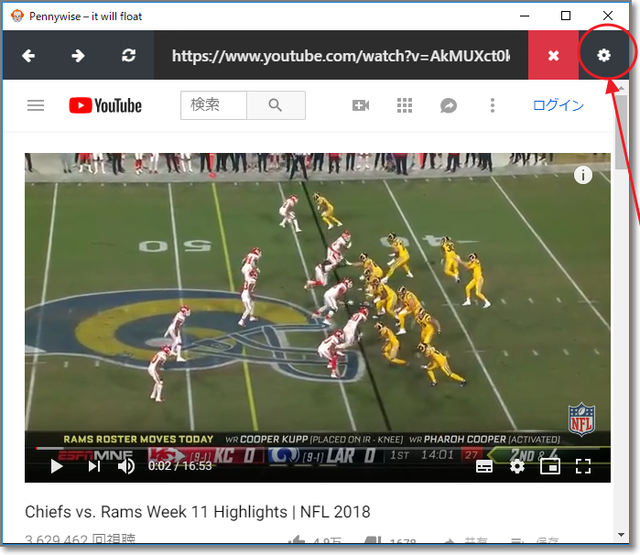The width and height of the screenshot is (640, 555).
Task: Skip to next video
Action: [93, 465]
